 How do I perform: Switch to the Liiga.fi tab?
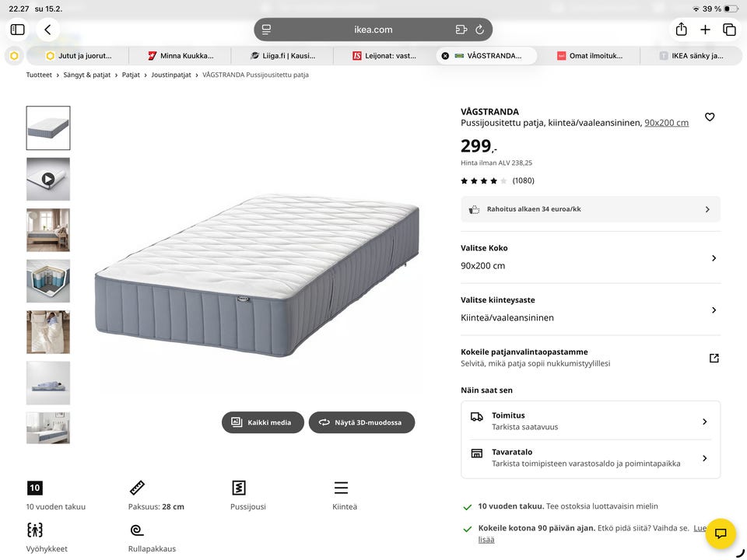click(283, 56)
